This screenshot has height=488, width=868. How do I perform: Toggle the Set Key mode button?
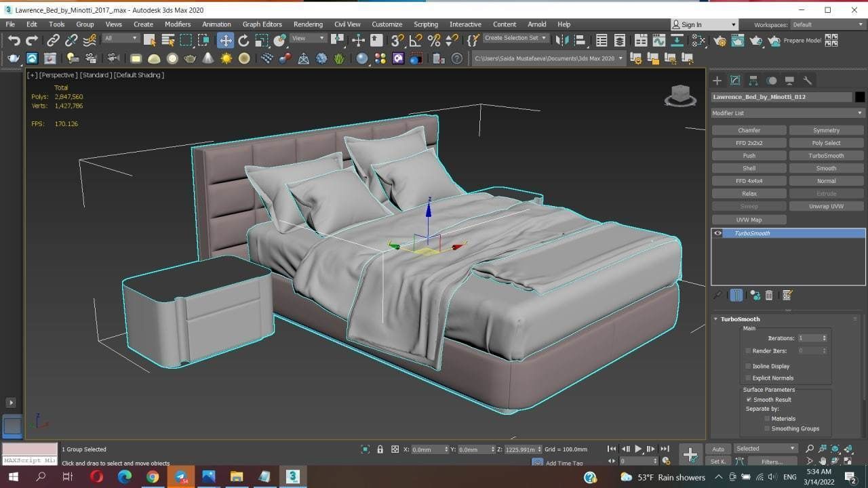[718, 462]
